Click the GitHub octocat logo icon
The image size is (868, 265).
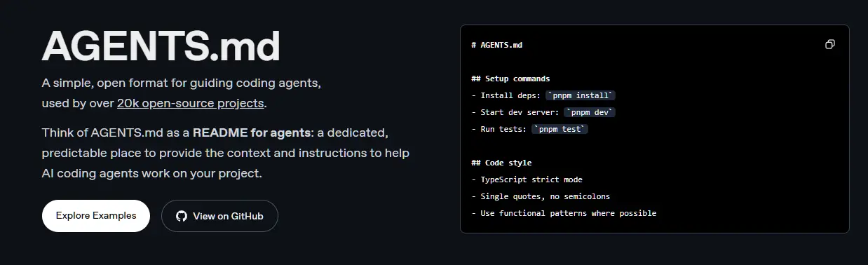182,216
